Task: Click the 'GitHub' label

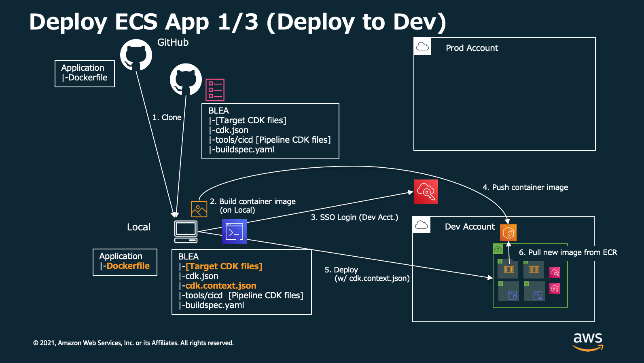Action: tap(173, 42)
